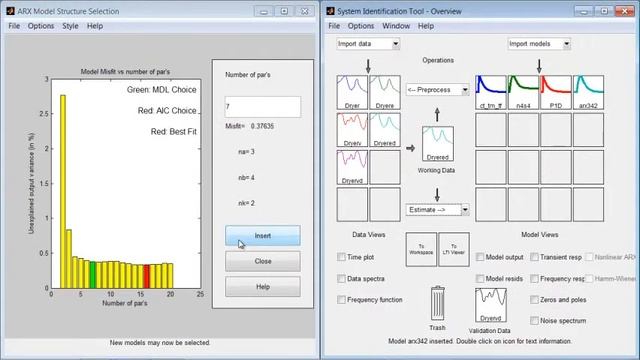Open the Window menu
This screenshot has width=640, height=360.
(x=396, y=26)
